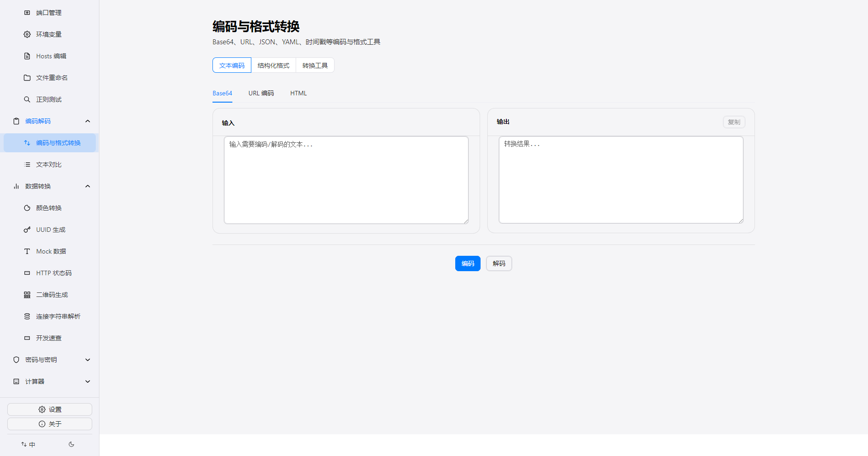Viewport: 868px width, 456px height.
Task: Grab the input textarea resize handle
Action: (x=466, y=221)
